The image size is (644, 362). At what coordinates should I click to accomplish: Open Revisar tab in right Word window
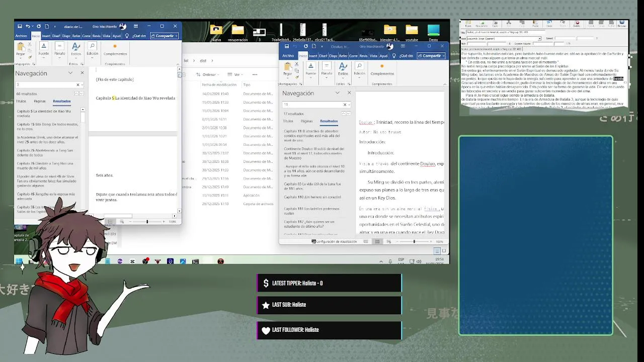(363, 56)
